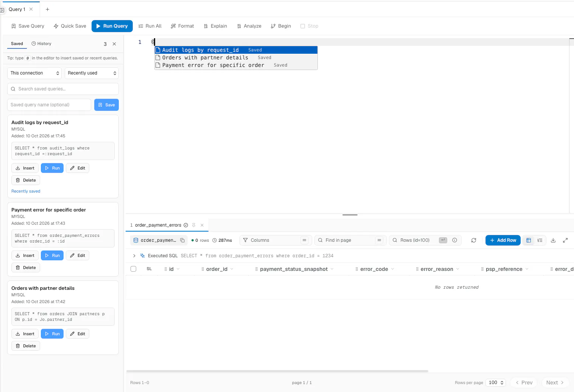
Task: Open the Rows filter info icon
Action: [x=455, y=240]
